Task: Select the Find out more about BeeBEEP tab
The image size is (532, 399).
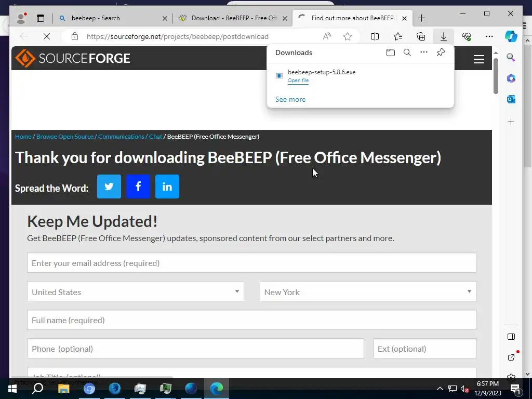Action: click(x=352, y=18)
